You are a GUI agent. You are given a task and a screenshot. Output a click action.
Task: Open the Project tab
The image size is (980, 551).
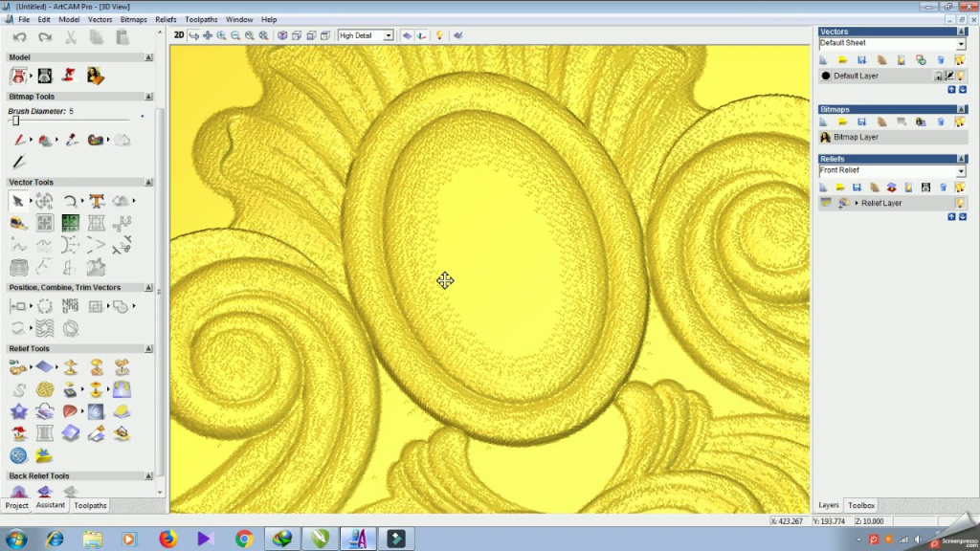17,505
